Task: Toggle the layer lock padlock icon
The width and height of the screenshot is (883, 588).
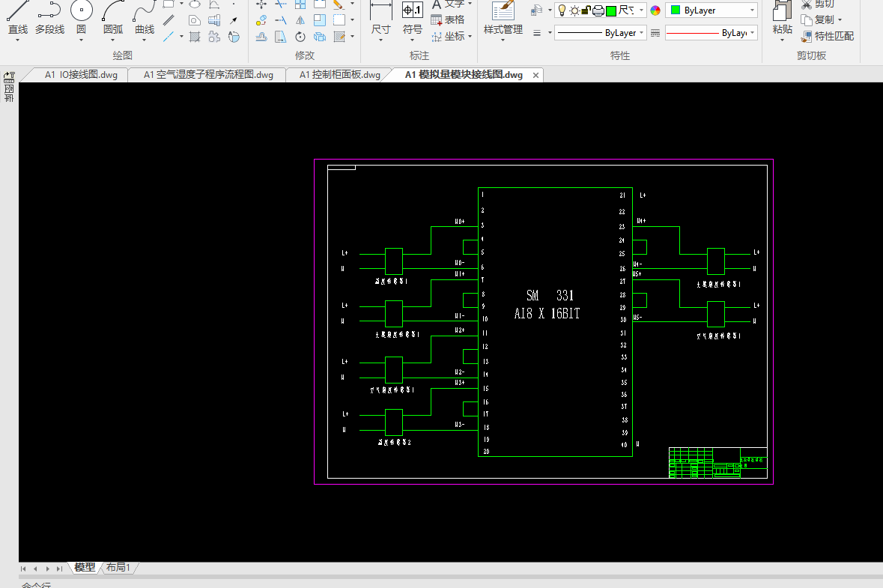Action: pyautogui.click(x=587, y=10)
